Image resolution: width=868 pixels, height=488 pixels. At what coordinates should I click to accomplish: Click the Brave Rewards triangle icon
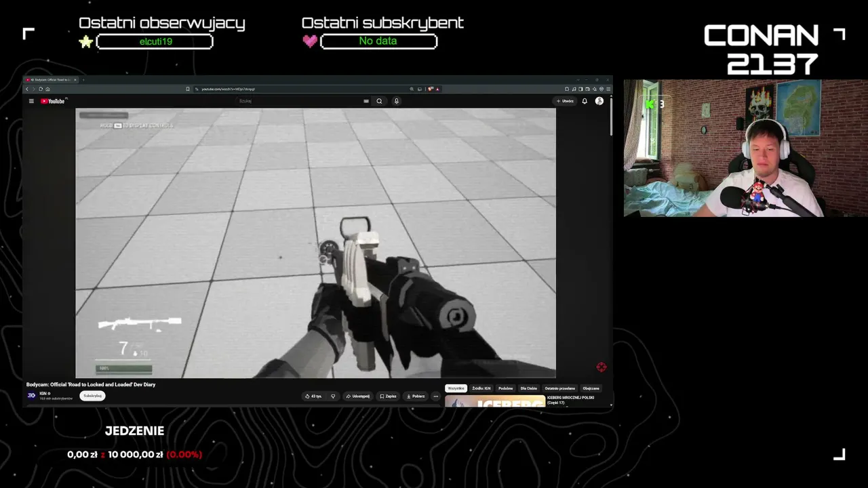[437, 89]
